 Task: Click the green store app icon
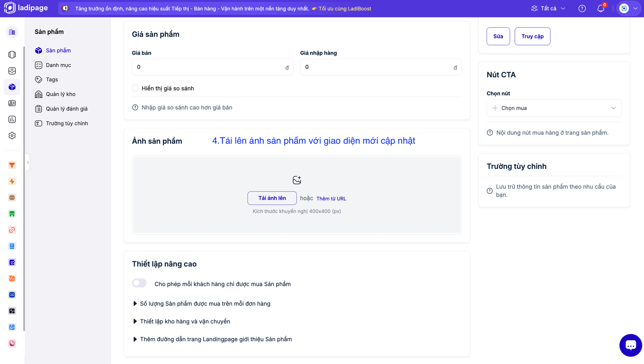pyautogui.click(x=12, y=214)
